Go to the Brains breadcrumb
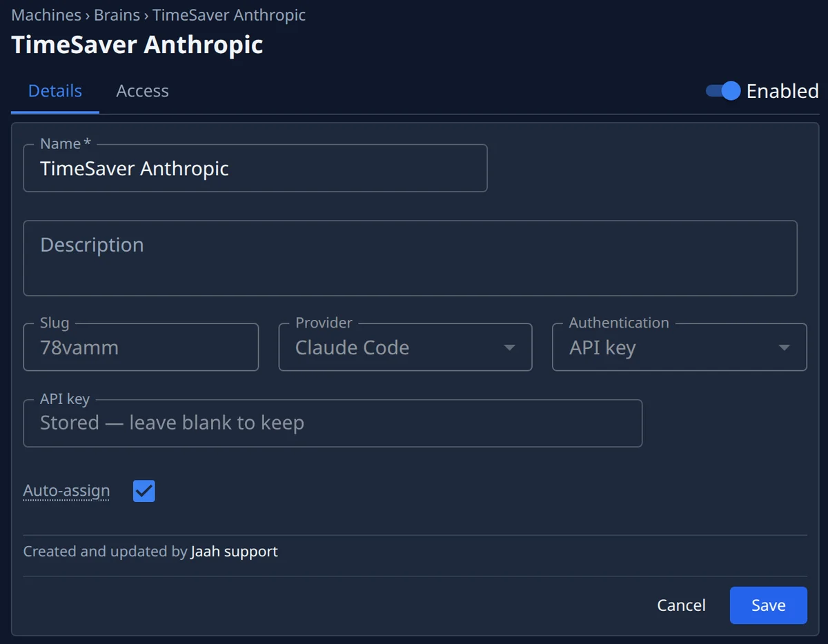Screen dimensions: 828x644 click(x=117, y=14)
